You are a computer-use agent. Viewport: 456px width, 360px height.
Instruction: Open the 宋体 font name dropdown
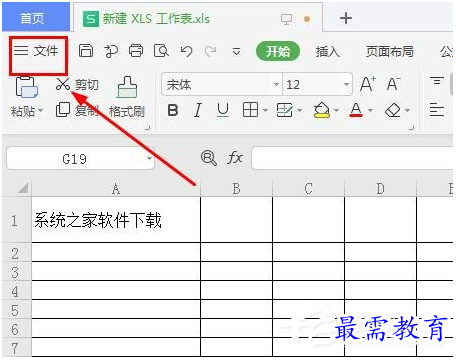(276, 84)
